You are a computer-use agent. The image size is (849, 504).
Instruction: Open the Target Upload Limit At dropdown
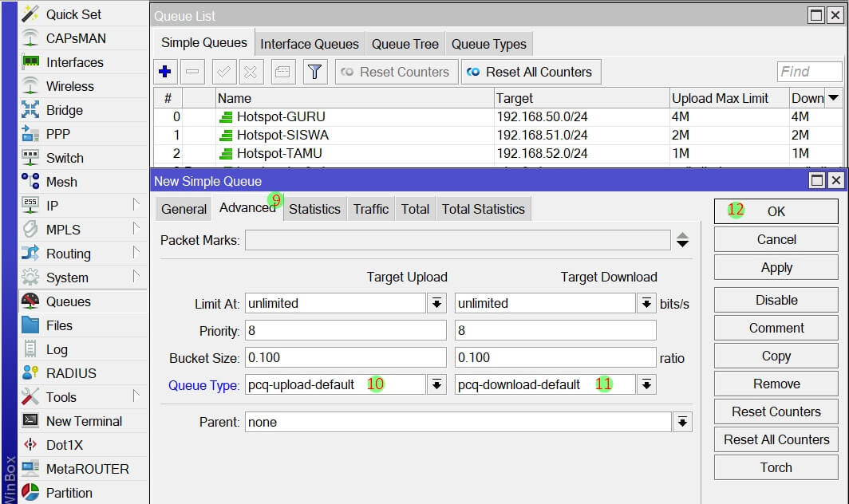click(x=436, y=304)
